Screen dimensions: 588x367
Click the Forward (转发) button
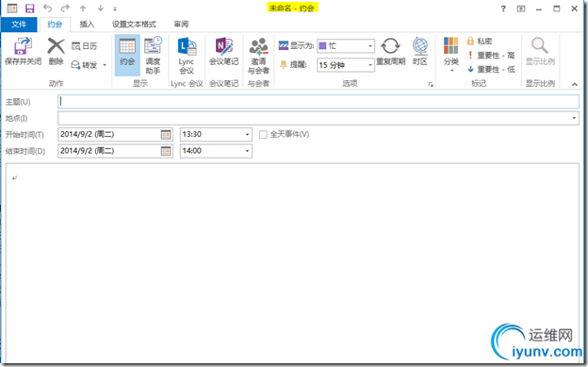tap(85, 65)
